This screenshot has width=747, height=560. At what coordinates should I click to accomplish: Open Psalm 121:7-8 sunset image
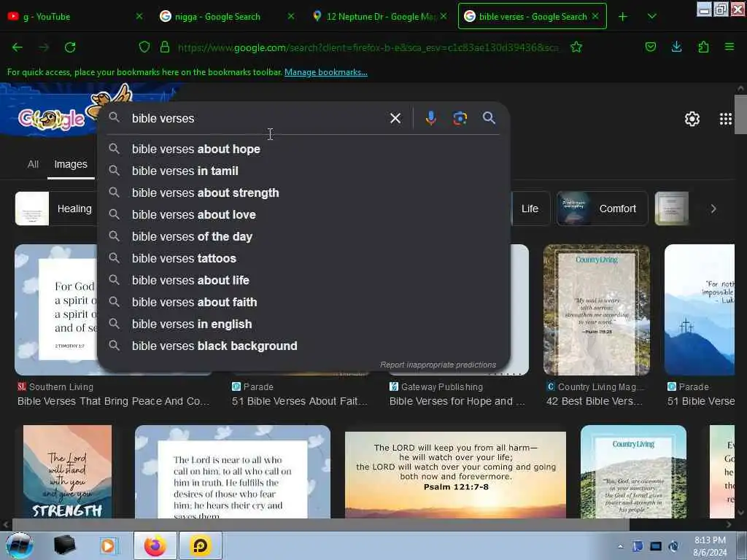pyautogui.click(x=455, y=475)
